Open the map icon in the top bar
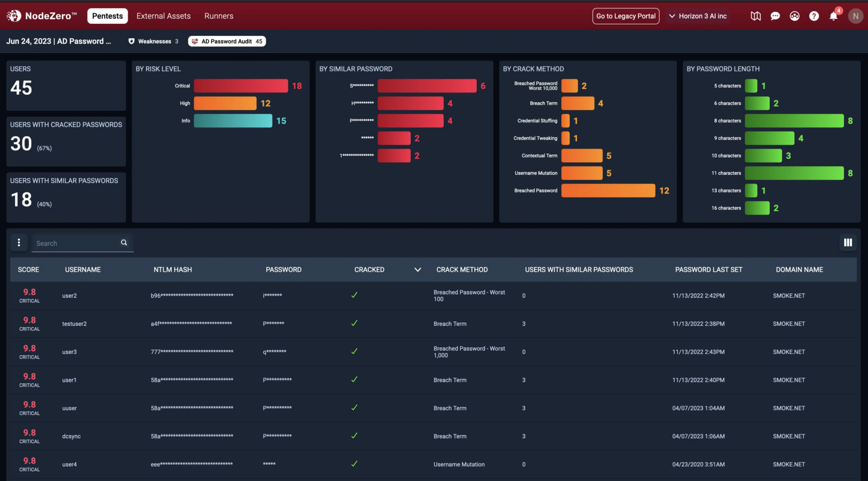The image size is (868, 481). click(x=756, y=16)
